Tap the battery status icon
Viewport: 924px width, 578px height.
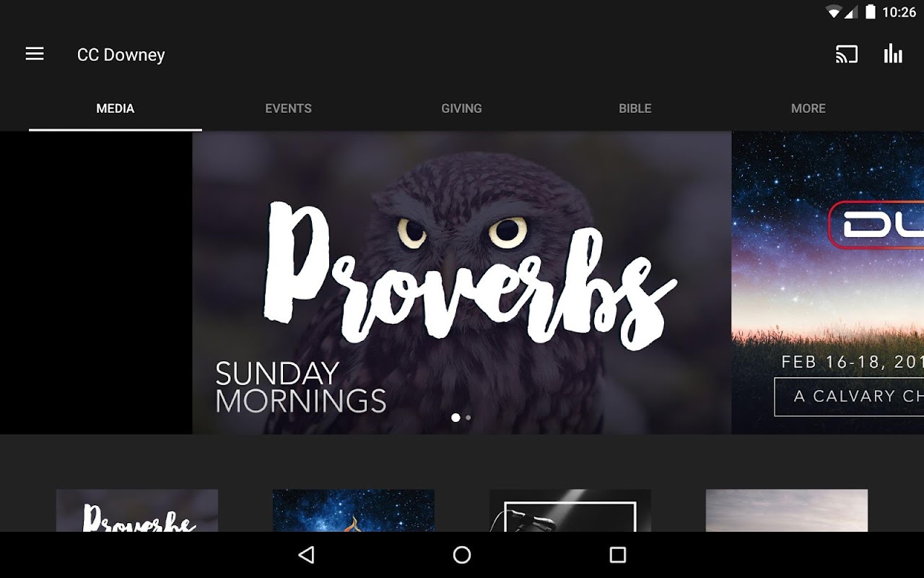pos(871,12)
